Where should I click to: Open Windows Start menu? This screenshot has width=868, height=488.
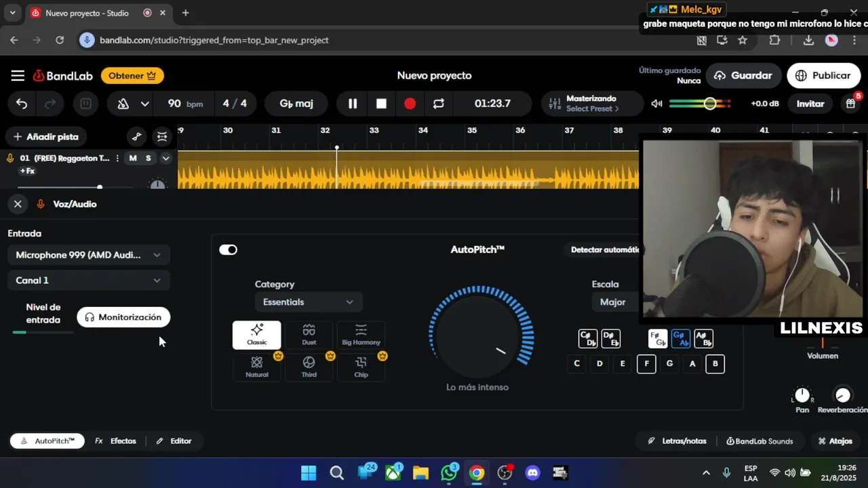click(309, 473)
